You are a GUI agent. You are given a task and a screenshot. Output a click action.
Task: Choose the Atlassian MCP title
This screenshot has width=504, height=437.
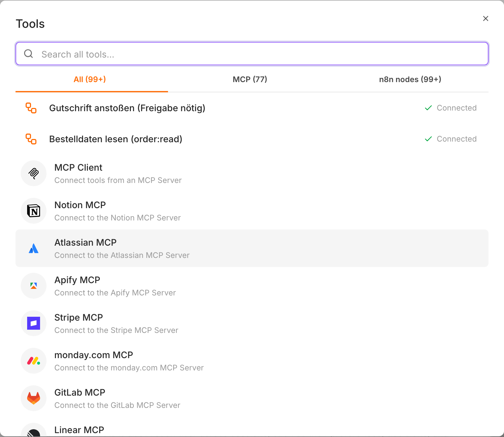pyautogui.click(x=85, y=242)
